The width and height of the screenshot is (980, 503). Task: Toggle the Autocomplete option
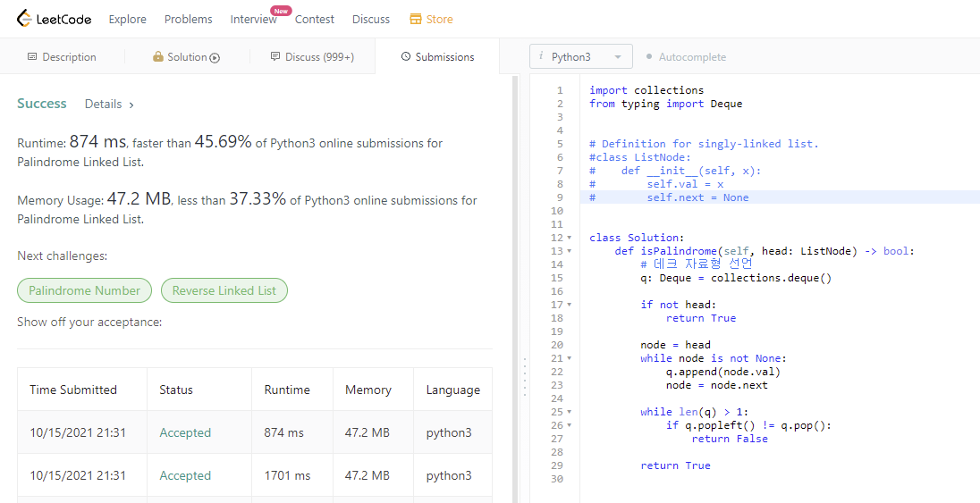point(686,57)
